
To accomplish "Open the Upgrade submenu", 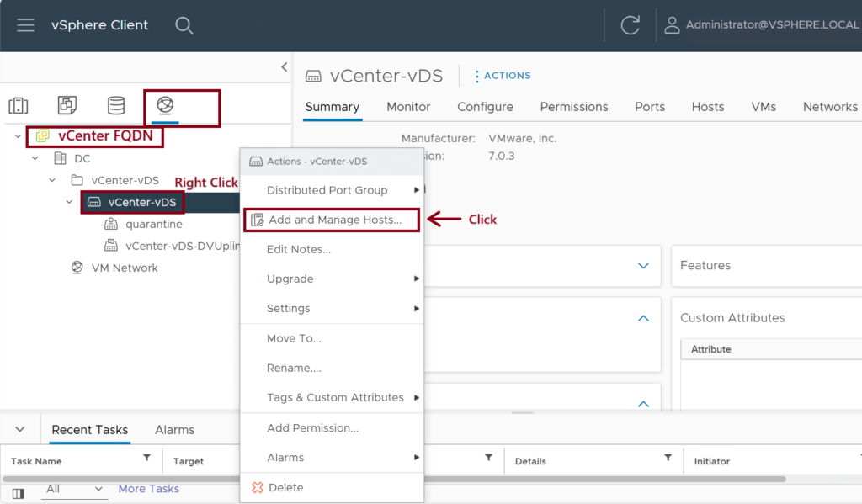I will [x=332, y=279].
